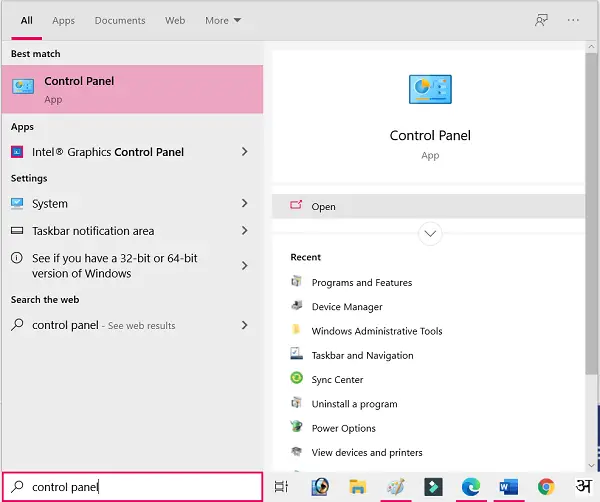Launch Microsoft Edge from the taskbar
Image resolution: width=600 pixels, height=502 pixels.
click(471, 487)
